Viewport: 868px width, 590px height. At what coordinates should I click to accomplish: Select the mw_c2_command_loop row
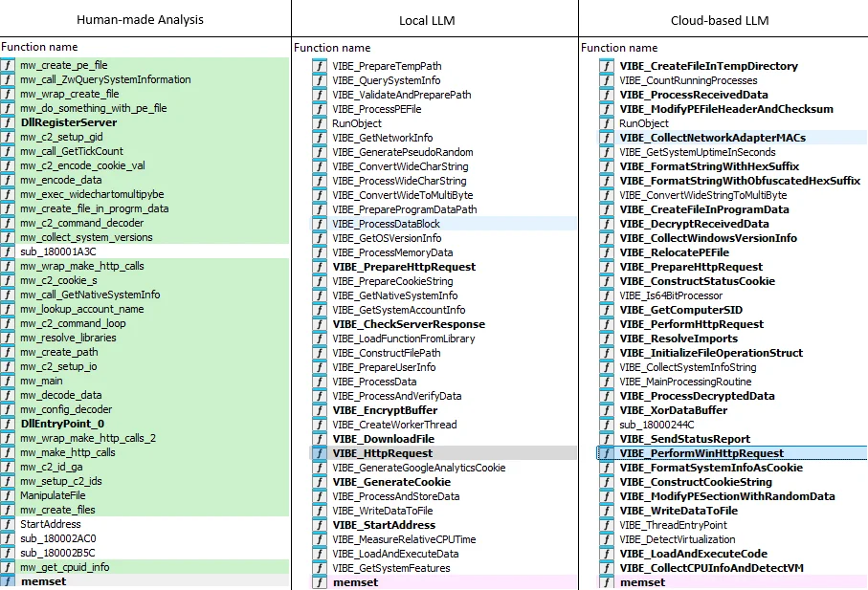[x=145, y=323]
